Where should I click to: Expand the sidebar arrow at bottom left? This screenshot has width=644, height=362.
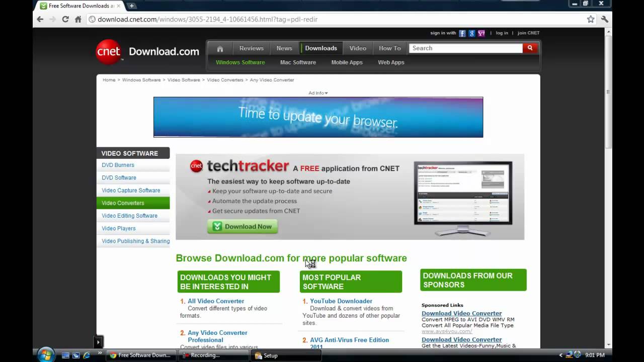click(98, 342)
